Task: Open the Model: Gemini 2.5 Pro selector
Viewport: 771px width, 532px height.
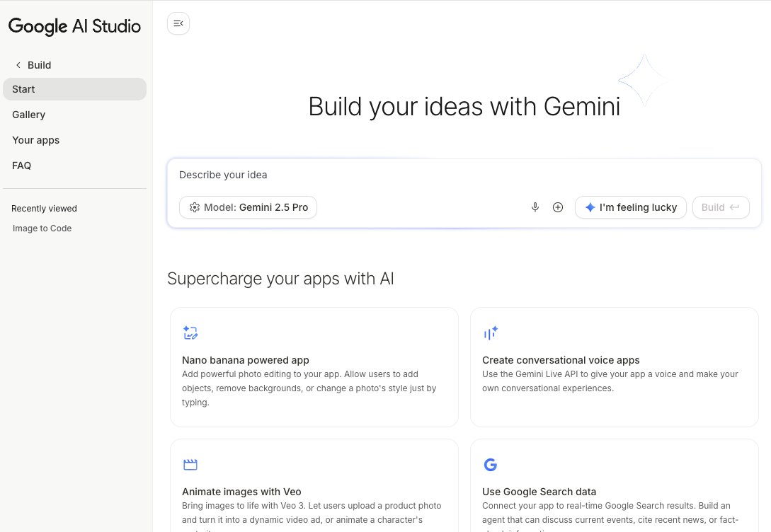Action: point(248,207)
